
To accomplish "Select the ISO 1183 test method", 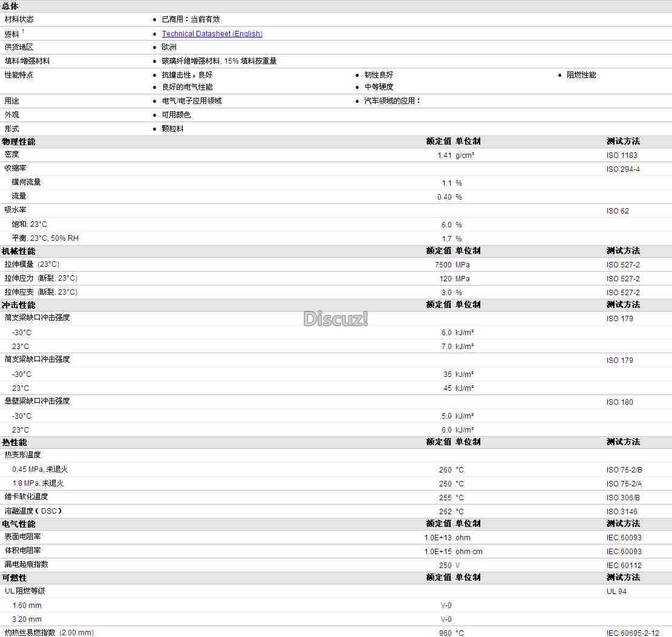I will (622, 155).
